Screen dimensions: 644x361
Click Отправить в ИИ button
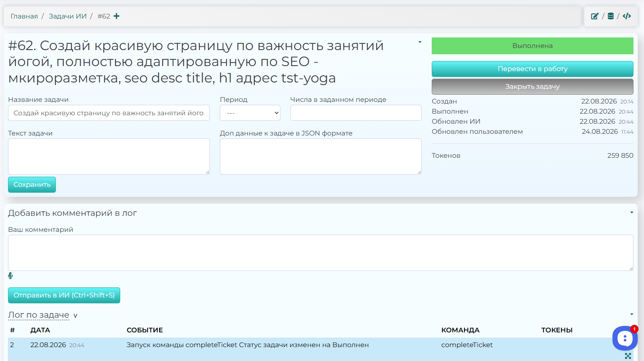tap(64, 295)
